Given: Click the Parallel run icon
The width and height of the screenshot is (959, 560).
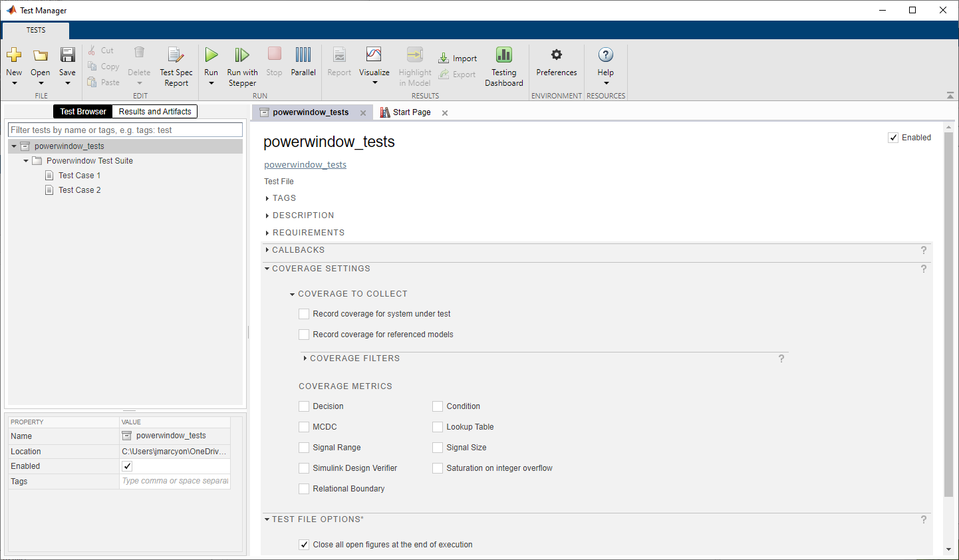Looking at the screenshot, I should pos(303,55).
